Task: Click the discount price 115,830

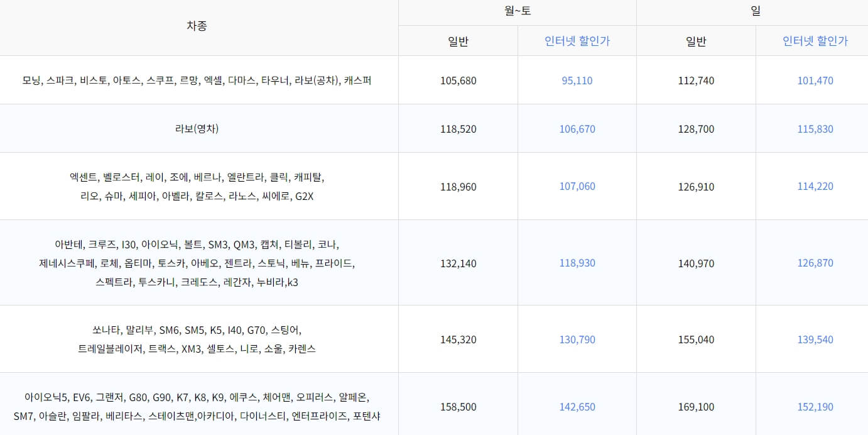Action: (815, 129)
